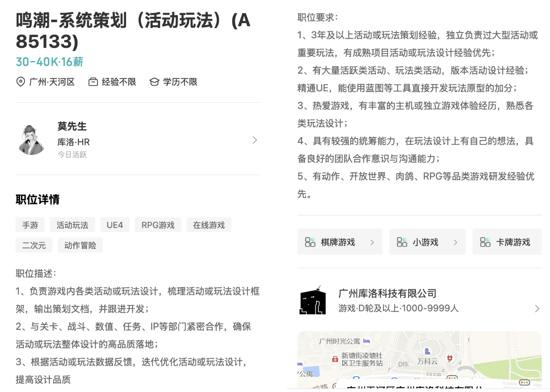Expand 广州库洛科技有限公司 company details arrow
Viewport: 550px width, 392px height.
pos(537,308)
